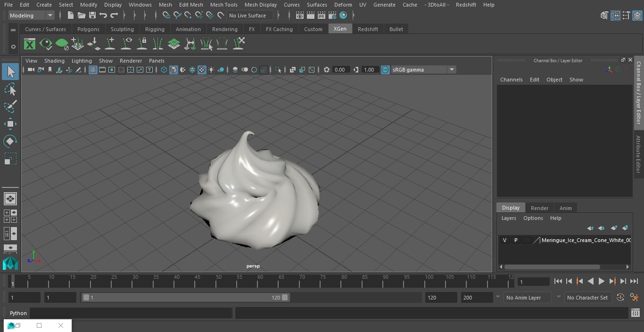This screenshot has width=644, height=332.
Task: Click the IPR render icon
Action: point(321,16)
